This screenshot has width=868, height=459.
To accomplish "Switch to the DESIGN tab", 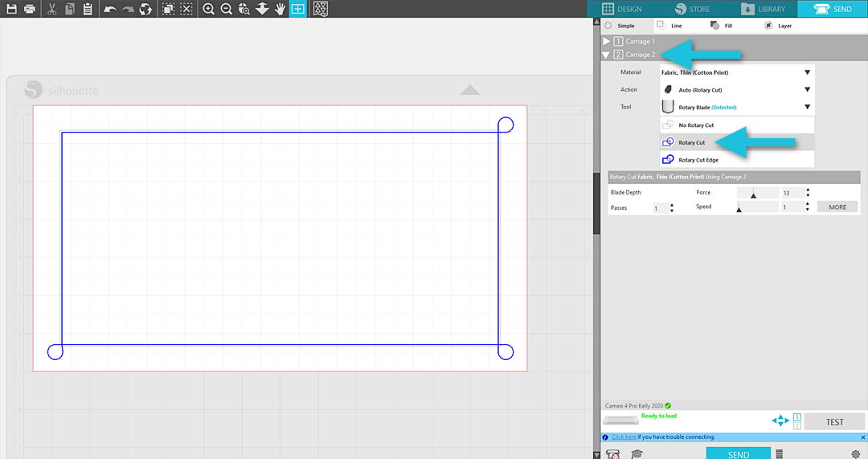I will (x=621, y=9).
